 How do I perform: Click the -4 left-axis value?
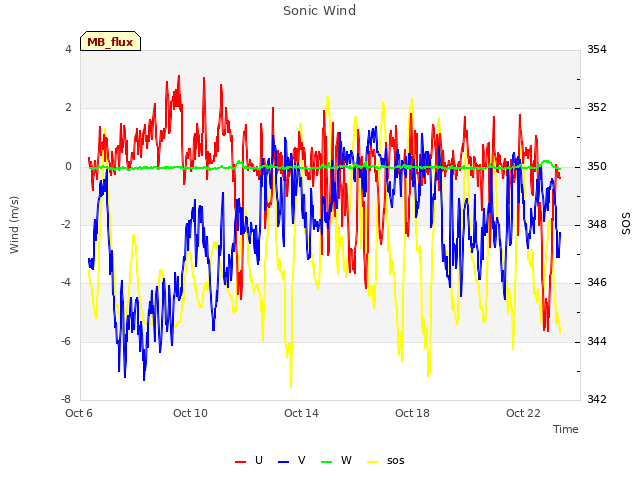[66, 283]
